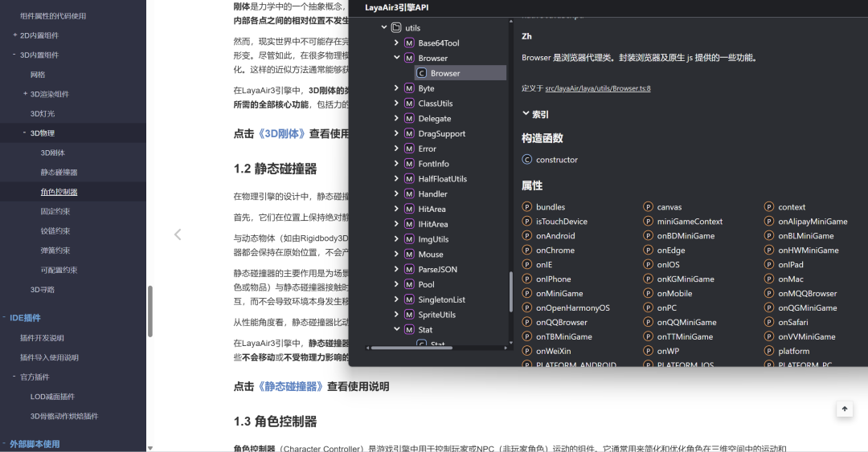Click the scroll-to-top arrow button
Viewport: 868px width, 452px height.
tap(844, 409)
